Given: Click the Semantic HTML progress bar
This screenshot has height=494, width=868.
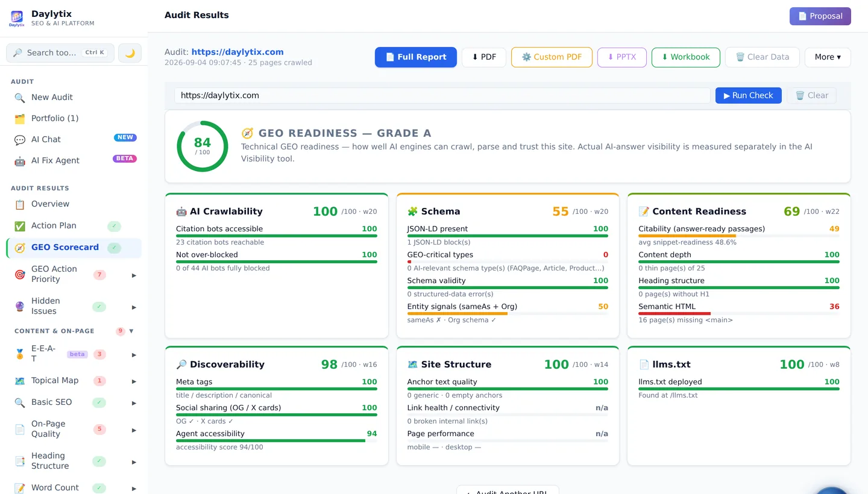Looking at the screenshot, I should [x=739, y=313].
